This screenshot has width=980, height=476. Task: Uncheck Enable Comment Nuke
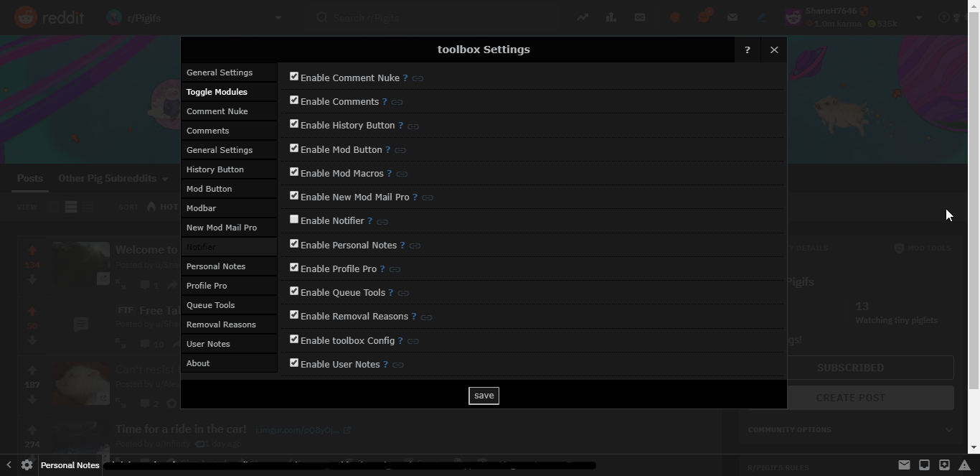point(293,75)
